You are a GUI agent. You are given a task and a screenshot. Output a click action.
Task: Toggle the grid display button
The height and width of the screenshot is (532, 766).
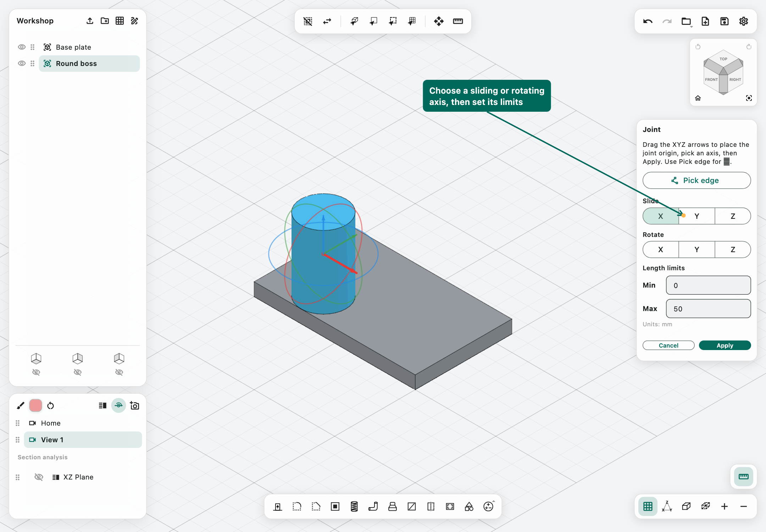click(648, 506)
